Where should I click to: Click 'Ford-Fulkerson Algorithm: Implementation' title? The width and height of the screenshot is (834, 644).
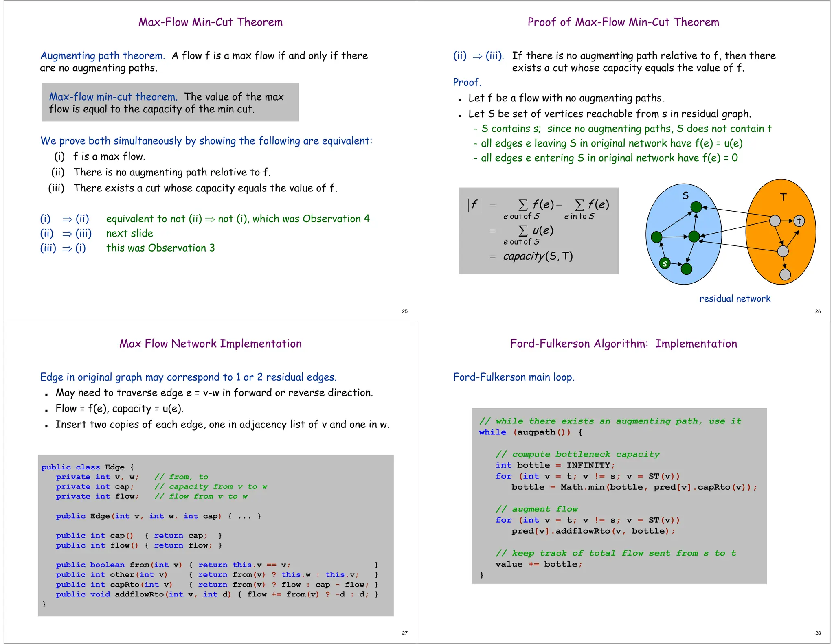click(623, 344)
